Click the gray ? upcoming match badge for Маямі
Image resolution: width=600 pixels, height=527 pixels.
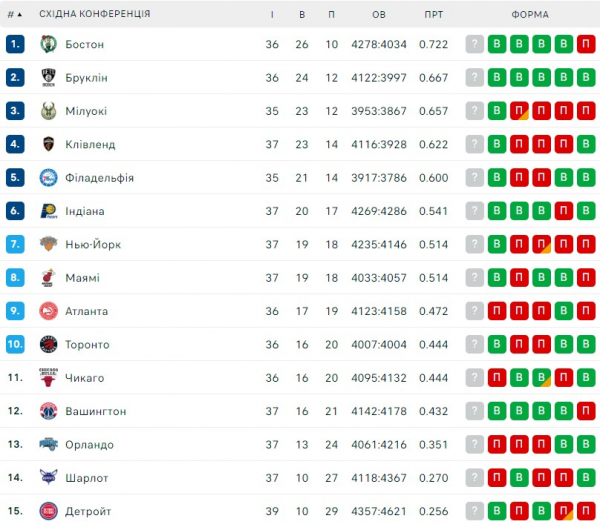click(x=474, y=277)
